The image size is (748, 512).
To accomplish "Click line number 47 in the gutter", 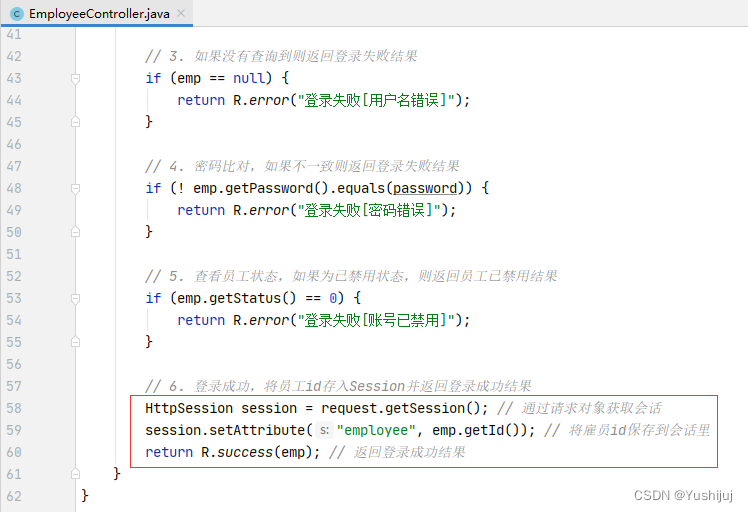I will point(14,166).
